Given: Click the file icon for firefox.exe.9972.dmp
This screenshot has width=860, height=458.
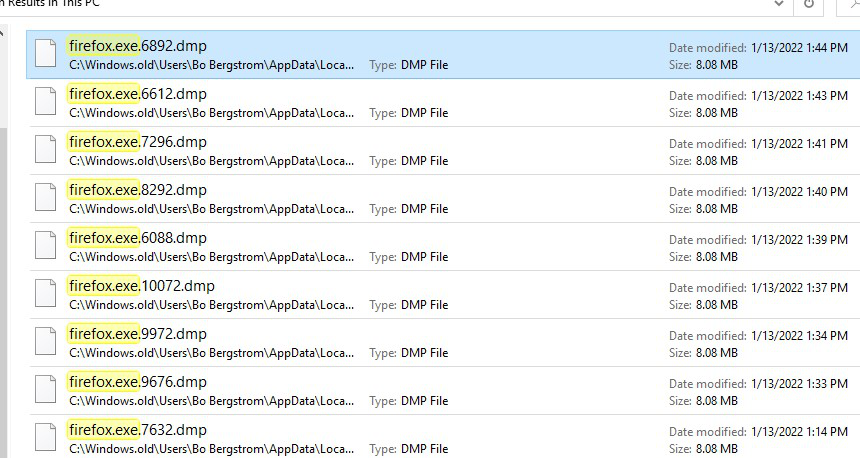Looking at the screenshot, I should pyautogui.click(x=46, y=342).
